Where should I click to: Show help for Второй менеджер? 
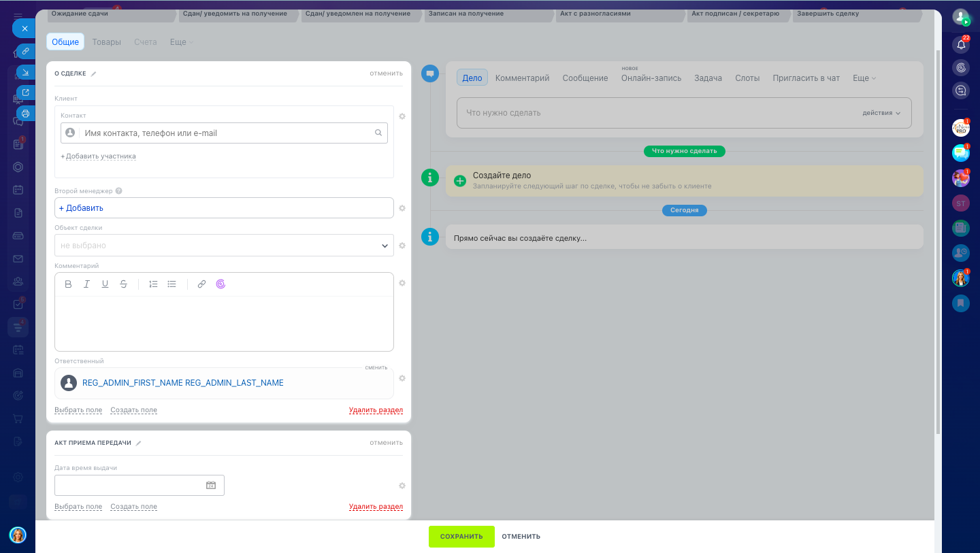[x=119, y=191]
